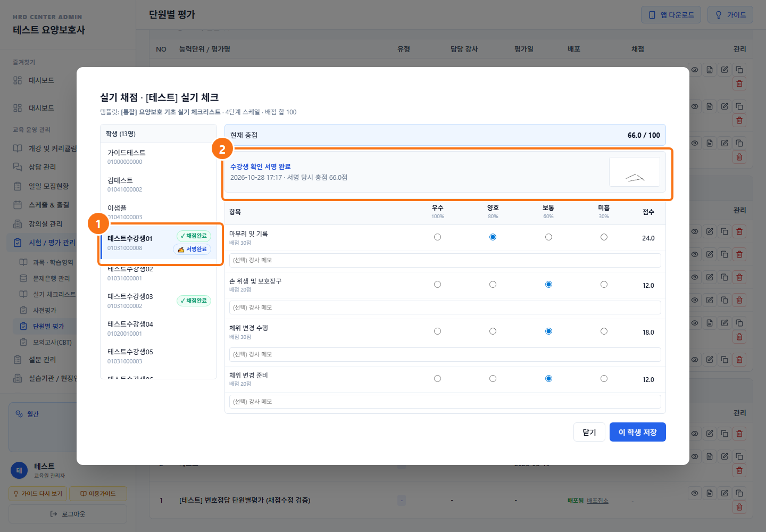This screenshot has width=766, height=532.
Task: Click the 스케줄 & 출결 calendar icon
Action: 18,205
